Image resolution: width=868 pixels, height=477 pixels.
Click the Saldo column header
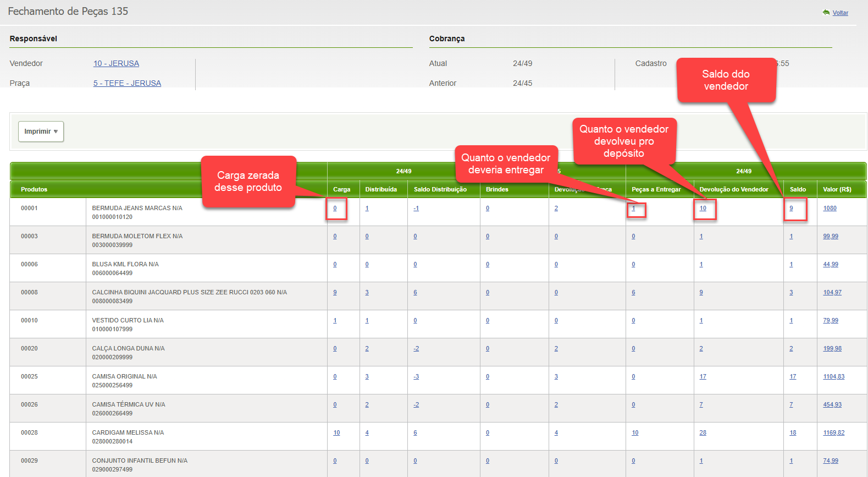798,189
